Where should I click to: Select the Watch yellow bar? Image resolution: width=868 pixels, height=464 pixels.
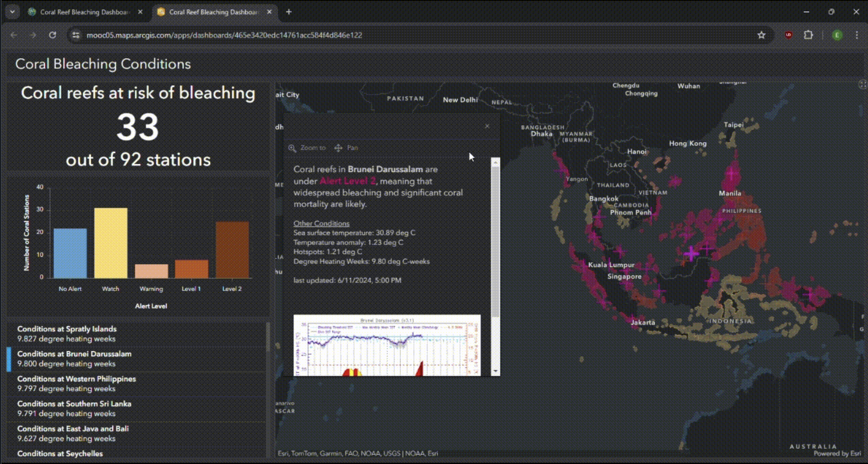pyautogui.click(x=111, y=243)
